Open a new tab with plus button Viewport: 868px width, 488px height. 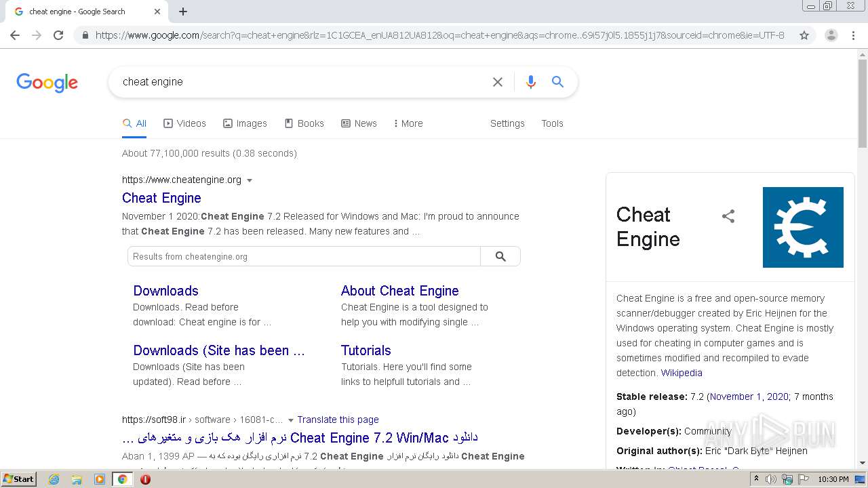click(x=183, y=12)
